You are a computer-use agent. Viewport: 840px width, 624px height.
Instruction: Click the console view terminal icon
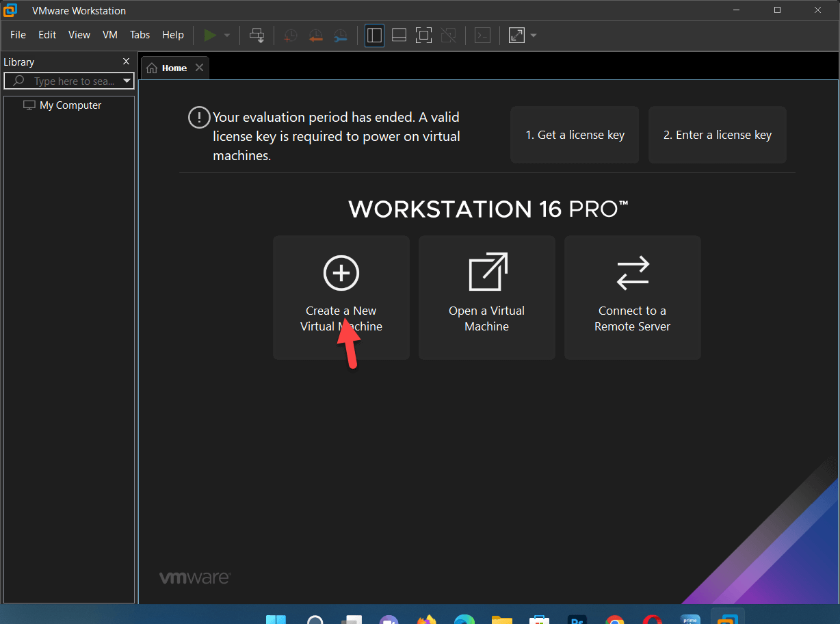[483, 36]
